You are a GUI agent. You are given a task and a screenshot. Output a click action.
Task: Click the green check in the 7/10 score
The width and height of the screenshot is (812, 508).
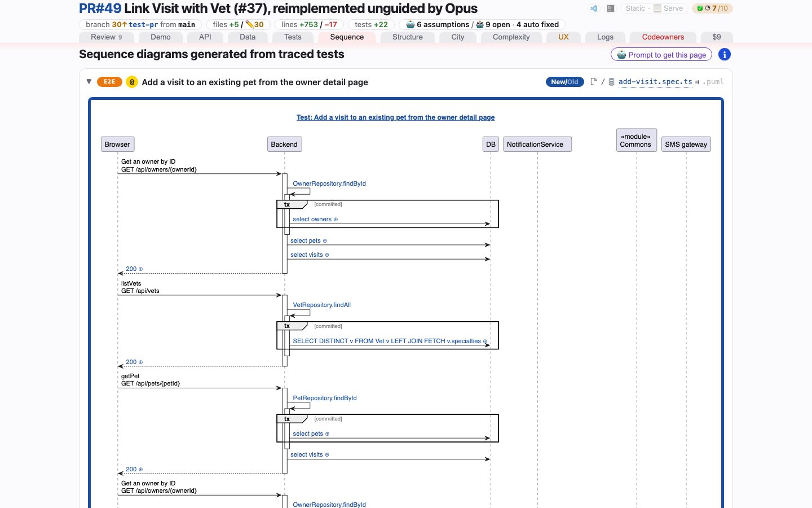tap(700, 8)
